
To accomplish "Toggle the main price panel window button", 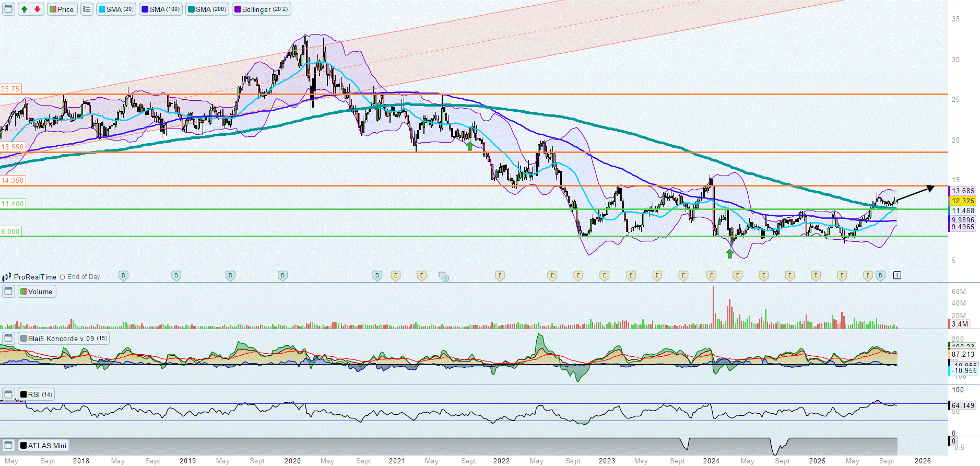I will (8, 9).
